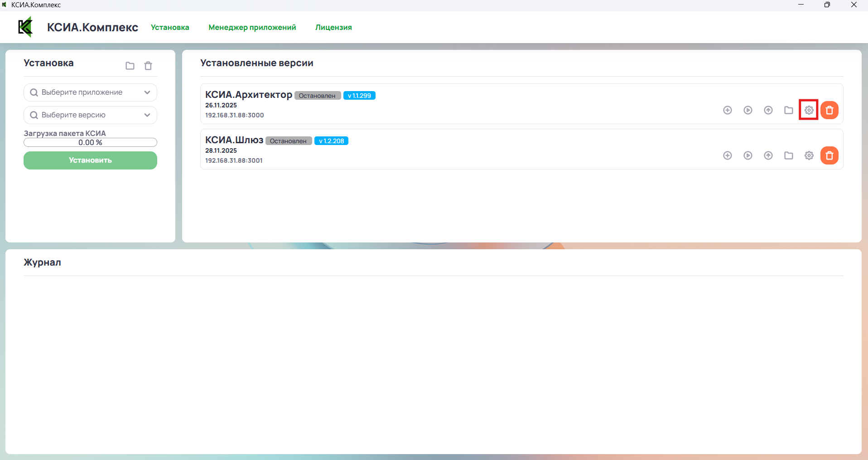Open settings gear for КСИА.Шлюз

(809, 155)
